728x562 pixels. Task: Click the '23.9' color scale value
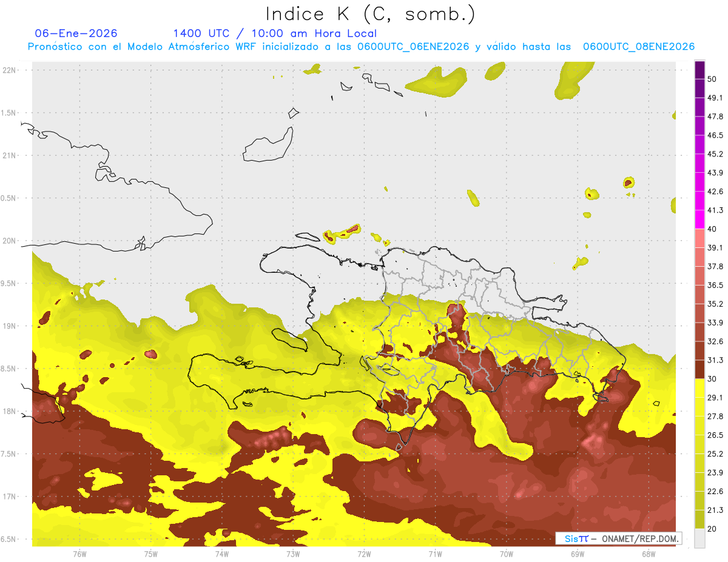[715, 473]
